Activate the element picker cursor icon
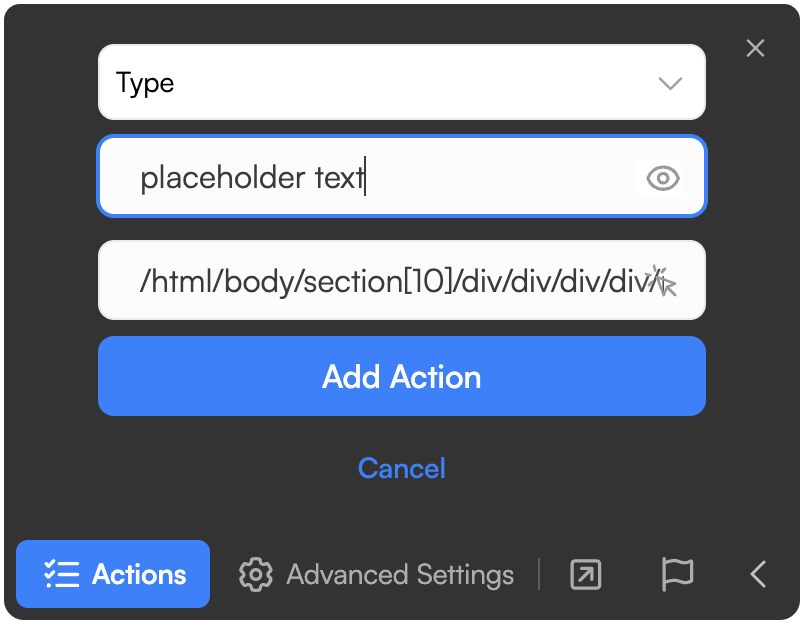Screen dimensions: 804x628 point(661,281)
